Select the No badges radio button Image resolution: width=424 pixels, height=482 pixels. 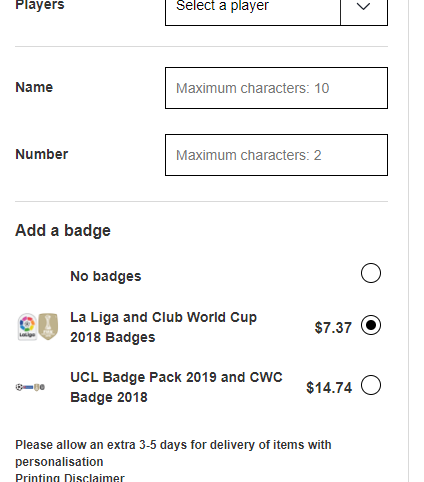point(371,273)
